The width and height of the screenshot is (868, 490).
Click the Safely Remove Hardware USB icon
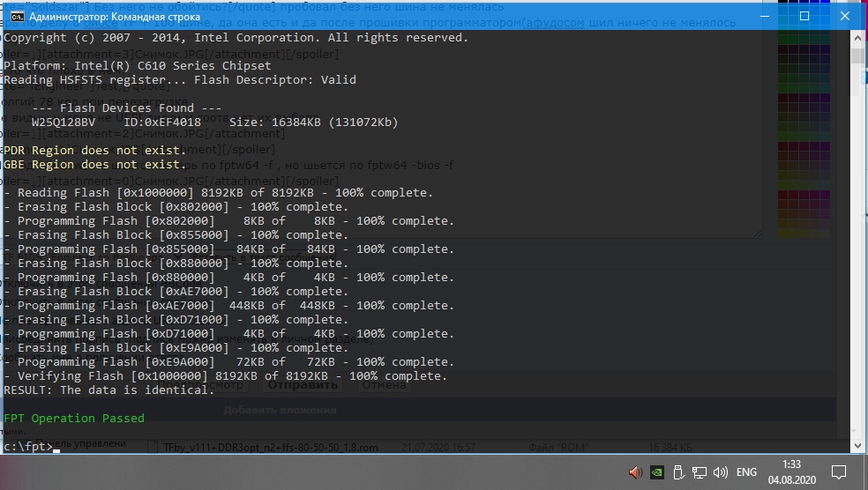click(678, 472)
